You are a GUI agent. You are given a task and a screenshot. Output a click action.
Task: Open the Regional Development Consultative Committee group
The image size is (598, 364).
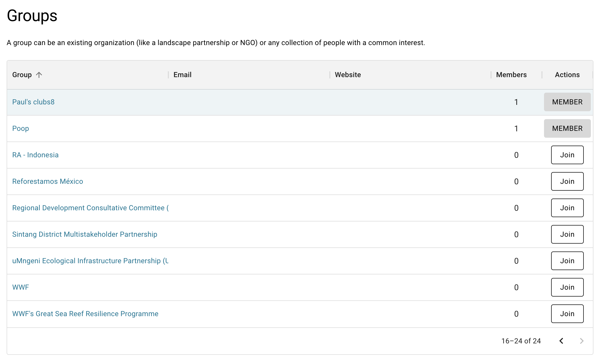[x=90, y=208]
